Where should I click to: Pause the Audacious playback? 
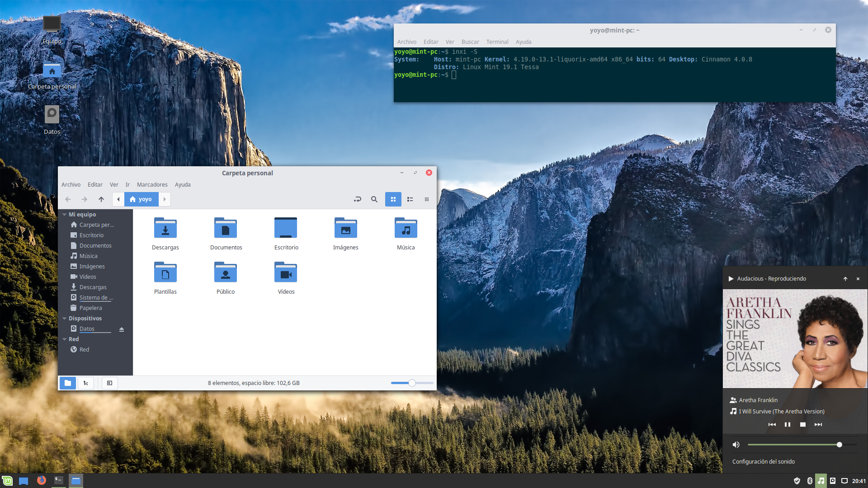click(787, 424)
